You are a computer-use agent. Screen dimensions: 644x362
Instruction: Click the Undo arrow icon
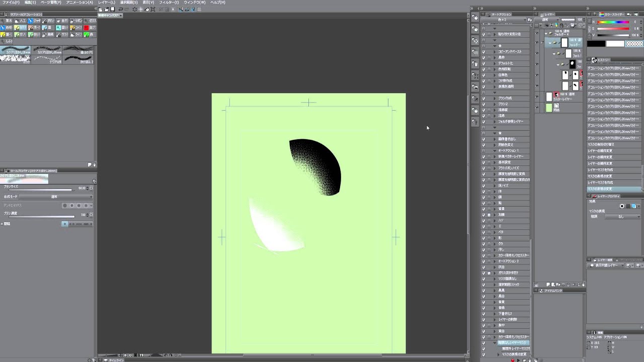pyautogui.click(x=121, y=9)
